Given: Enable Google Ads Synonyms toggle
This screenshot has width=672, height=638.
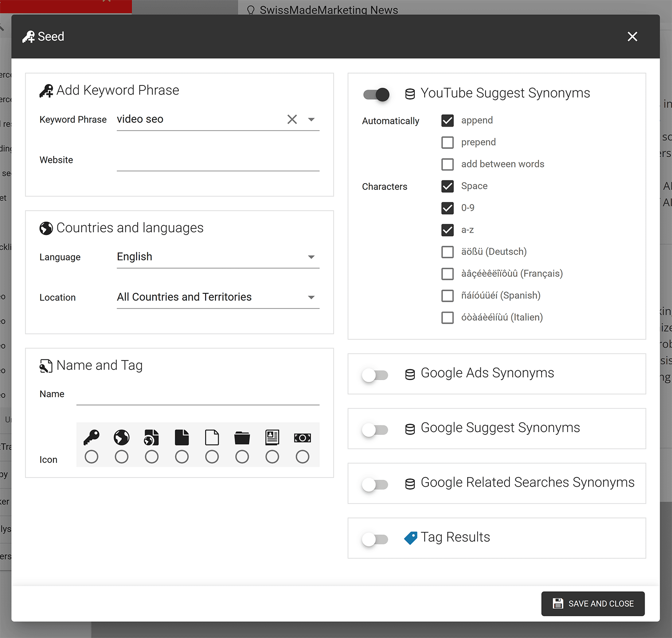Looking at the screenshot, I should tap(375, 375).
